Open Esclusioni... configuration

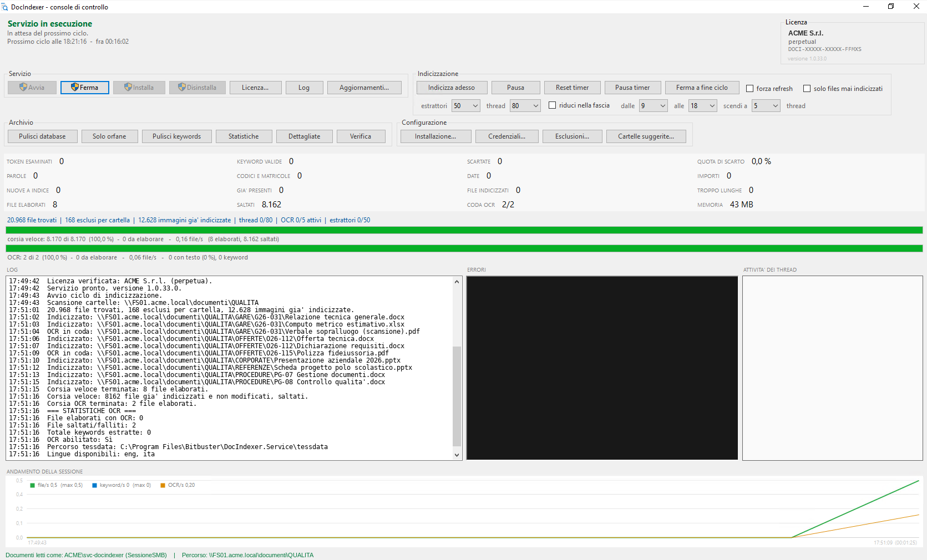click(x=572, y=136)
